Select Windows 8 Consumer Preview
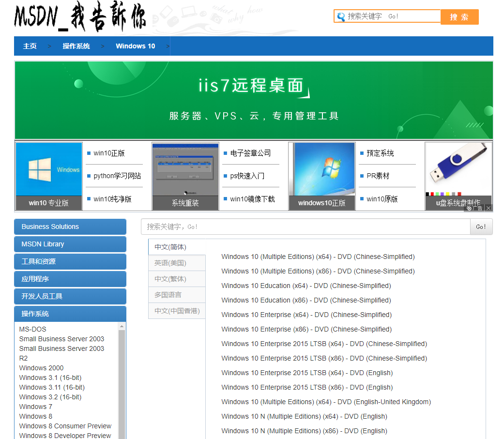 (x=65, y=426)
